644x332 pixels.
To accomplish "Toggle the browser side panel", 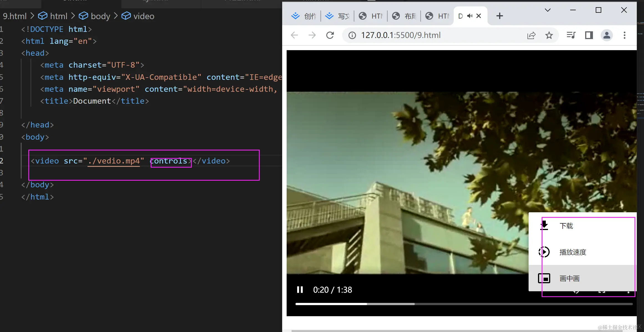I will 589,35.
